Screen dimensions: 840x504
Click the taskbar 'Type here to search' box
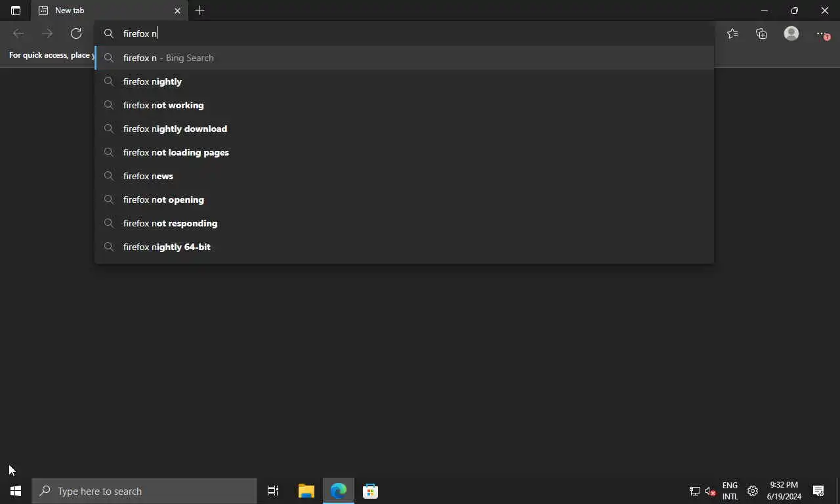coord(144,491)
